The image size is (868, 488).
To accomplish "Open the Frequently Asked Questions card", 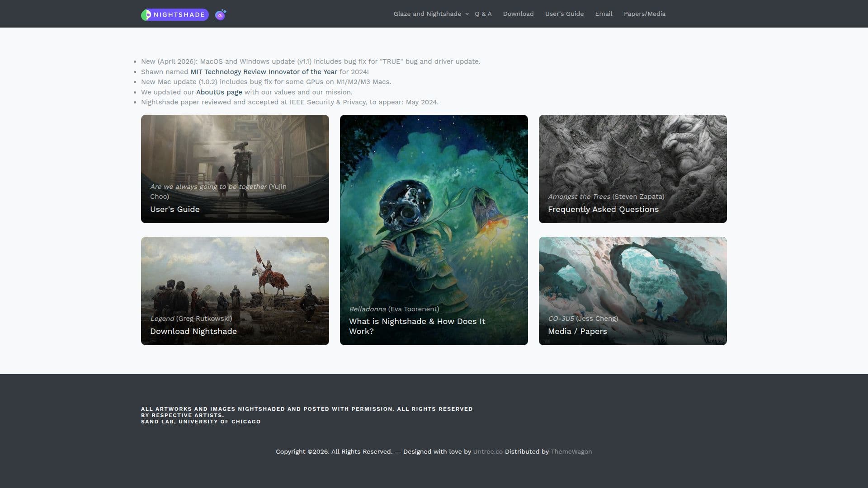I will click(632, 169).
